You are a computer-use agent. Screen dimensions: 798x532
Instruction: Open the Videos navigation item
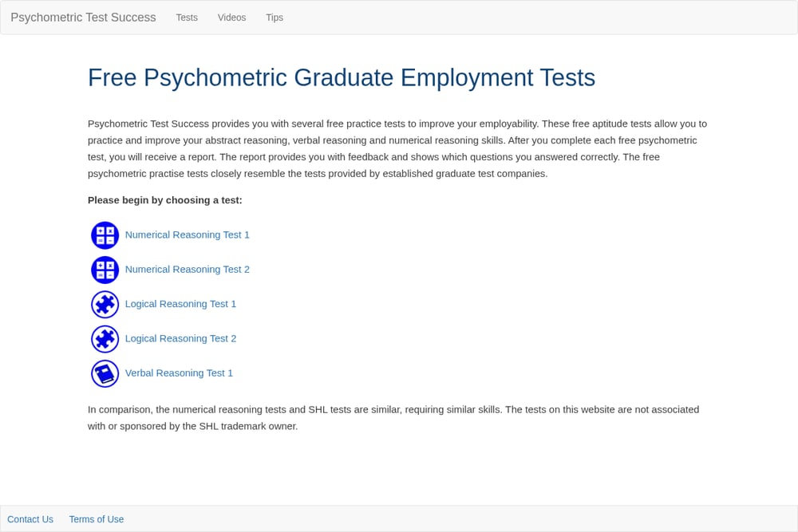[x=231, y=18]
